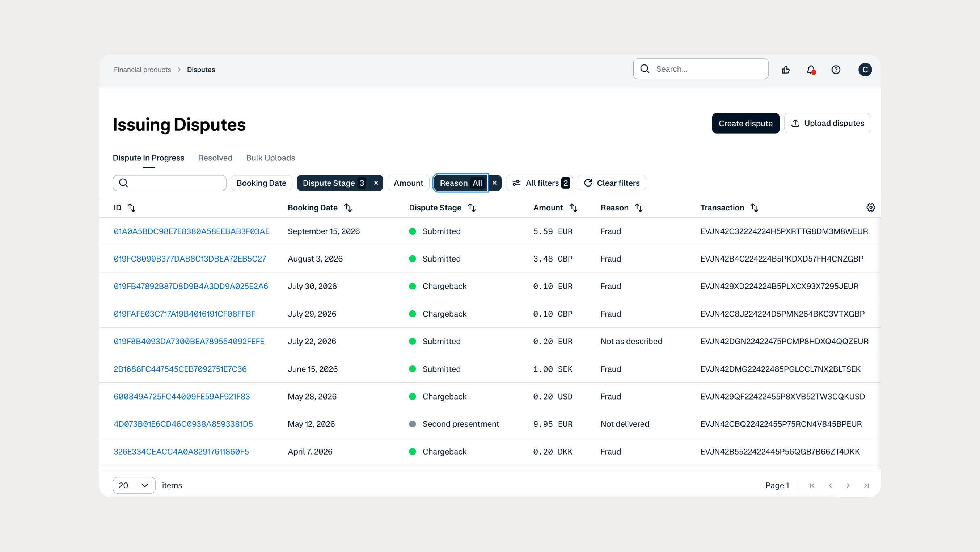
Task: Click the Upload disputes button
Action: click(x=827, y=124)
